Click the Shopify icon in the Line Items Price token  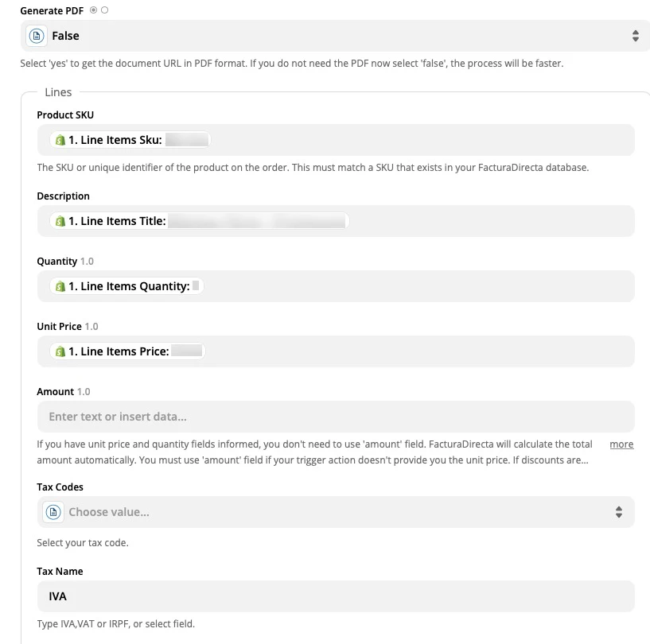click(60, 351)
